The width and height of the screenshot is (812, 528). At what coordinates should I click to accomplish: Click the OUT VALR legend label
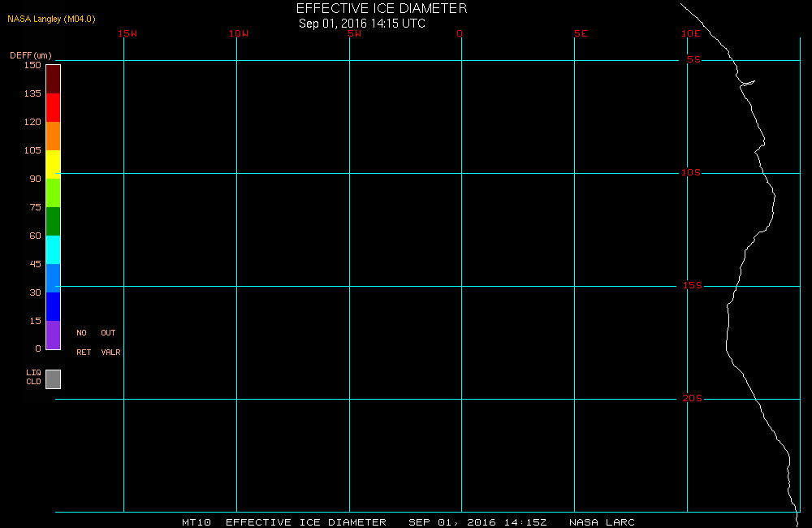(x=110, y=343)
